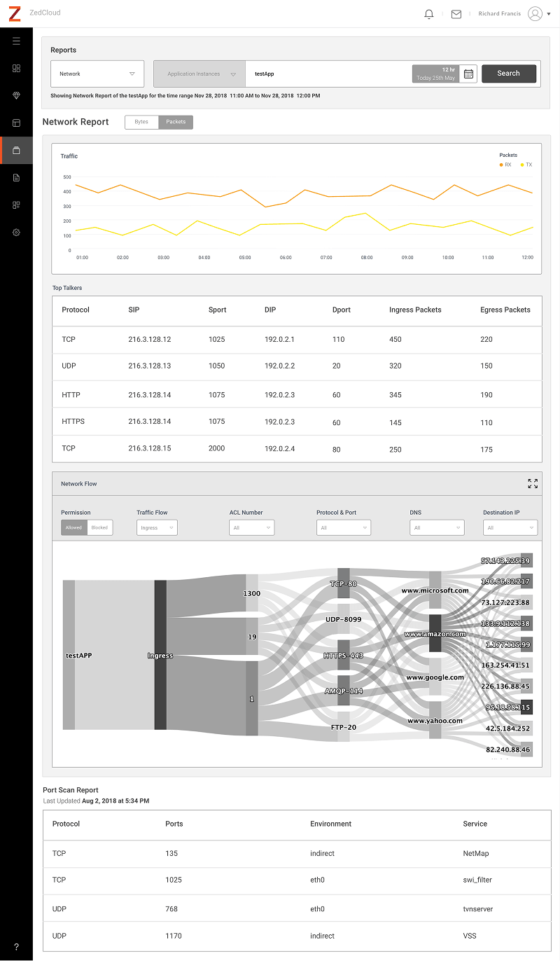Open the Traffic Flow Ingress dropdown
This screenshot has height=961, width=560.
(156, 527)
